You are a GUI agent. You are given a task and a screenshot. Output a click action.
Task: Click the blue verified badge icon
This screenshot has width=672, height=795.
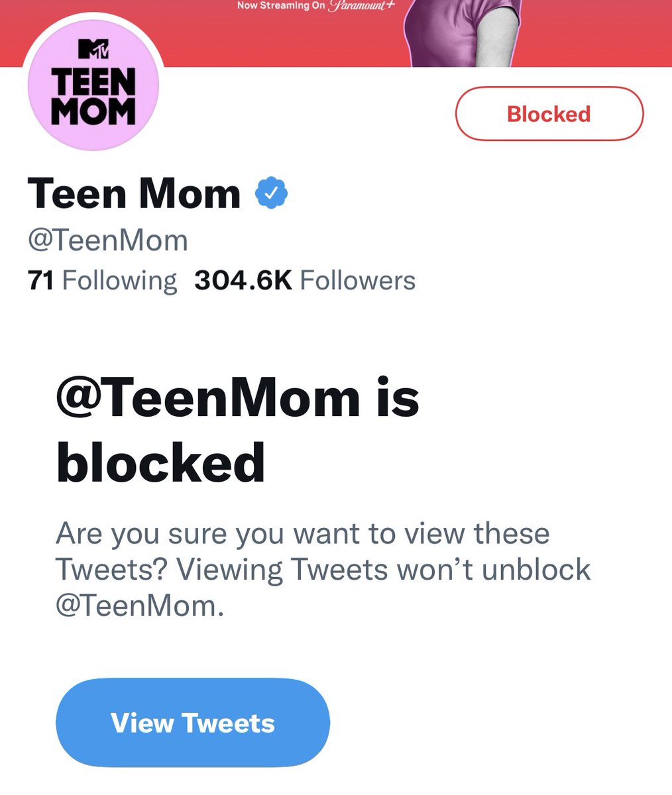click(271, 193)
